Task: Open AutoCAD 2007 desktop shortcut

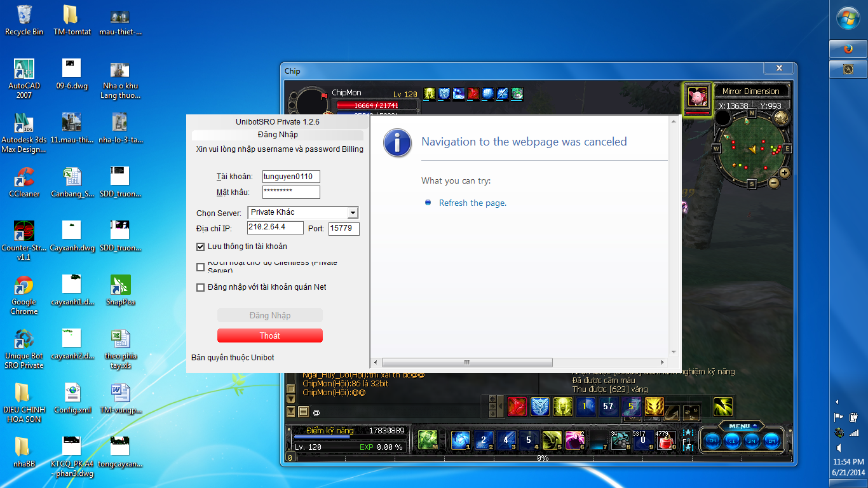Action: [24, 79]
